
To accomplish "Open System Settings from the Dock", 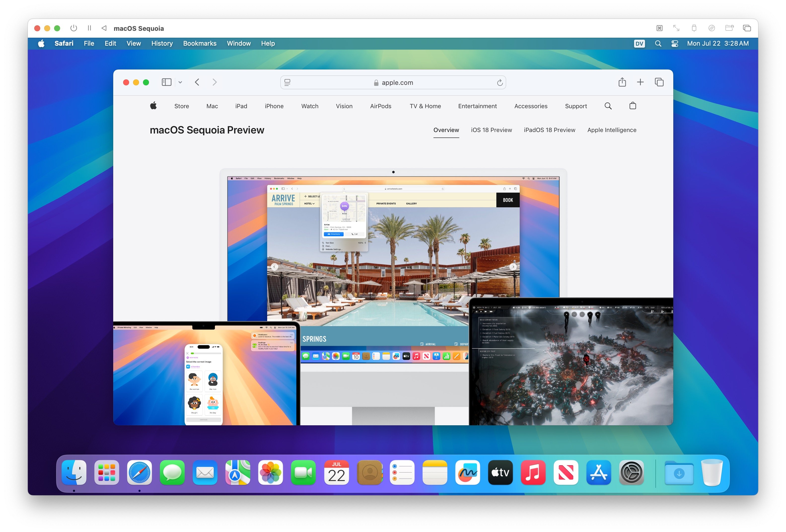I will (631, 472).
